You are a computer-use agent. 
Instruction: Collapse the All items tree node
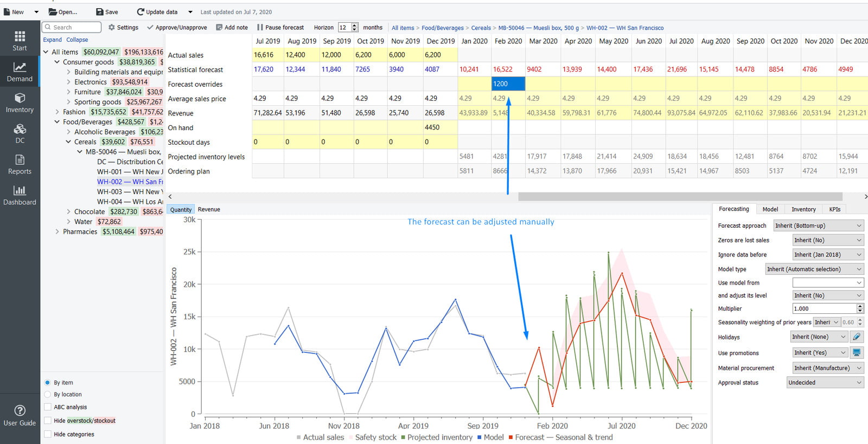[x=46, y=52]
